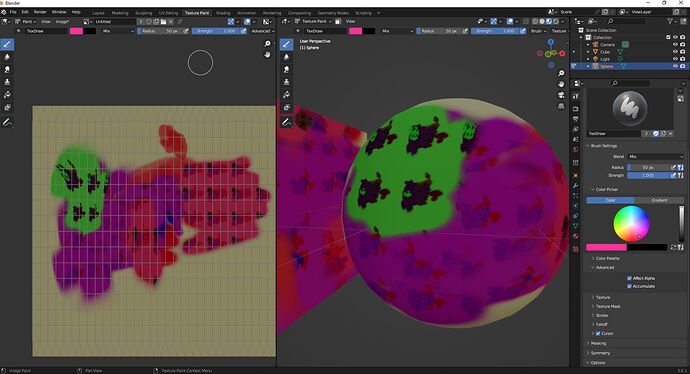Image resolution: width=690 pixels, height=374 pixels.
Task: Expand the Falloff panel
Action: 601,324
